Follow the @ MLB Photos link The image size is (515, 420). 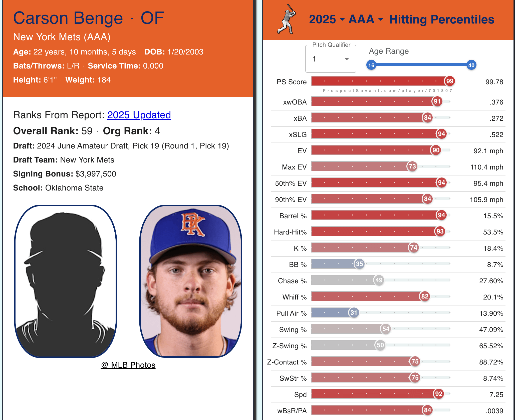128,365
